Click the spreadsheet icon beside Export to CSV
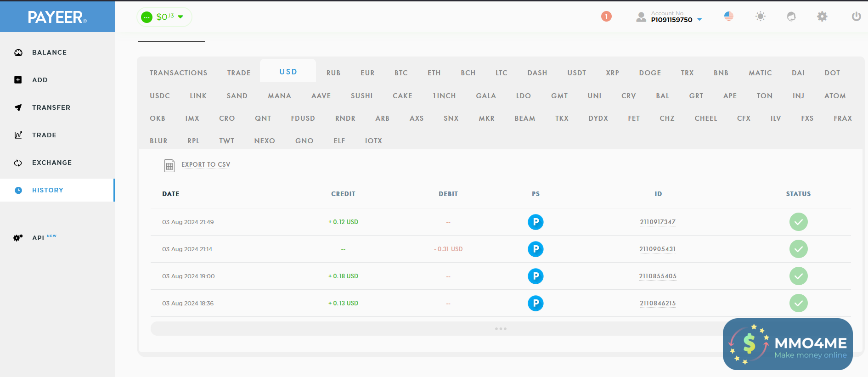 pyautogui.click(x=169, y=165)
